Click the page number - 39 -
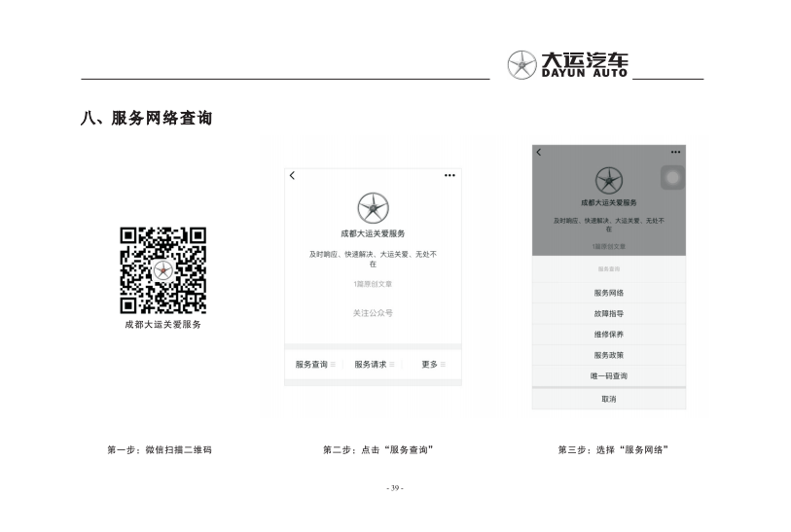The image size is (791, 532). (395, 488)
